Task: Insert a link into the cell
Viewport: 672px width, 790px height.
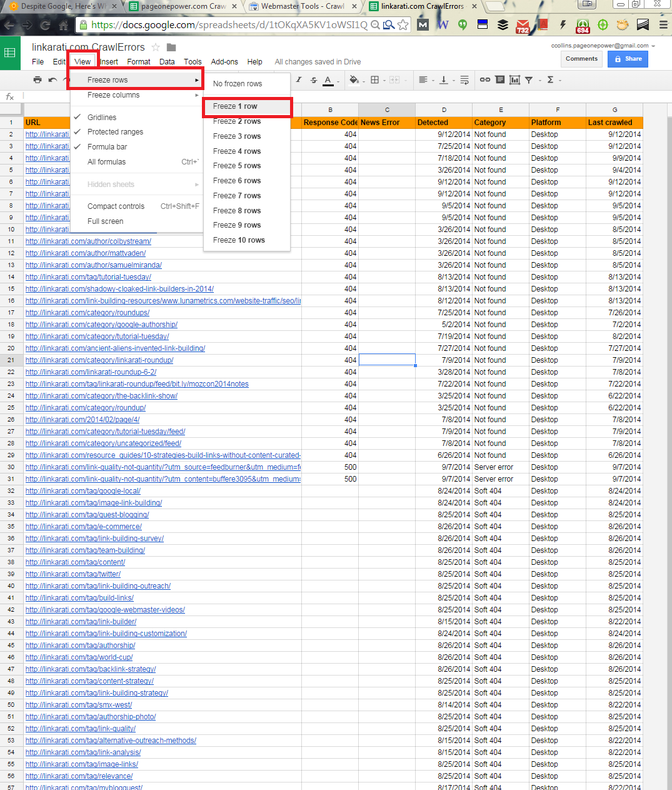Action: (x=486, y=80)
